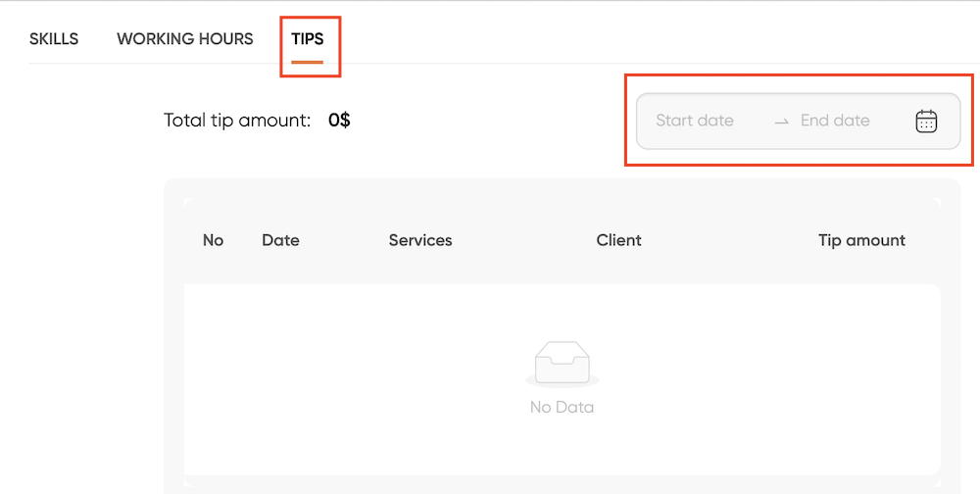This screenshot has width=980, height=494.
Task: Click the gray tips table header row
Action: [562, 241]
